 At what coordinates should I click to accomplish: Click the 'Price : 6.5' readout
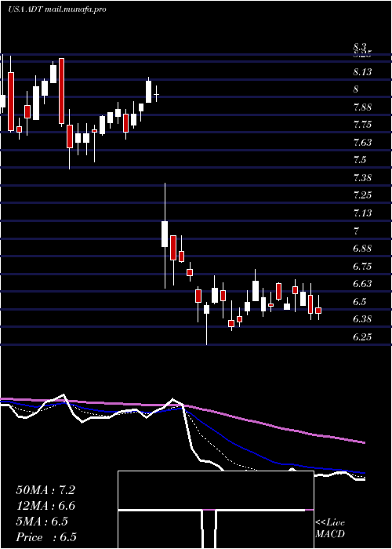point(46,537)
